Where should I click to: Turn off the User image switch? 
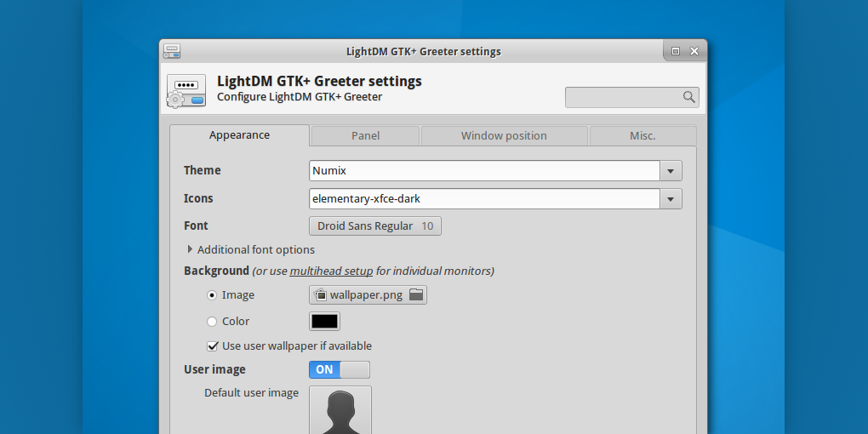coord(340,369)
